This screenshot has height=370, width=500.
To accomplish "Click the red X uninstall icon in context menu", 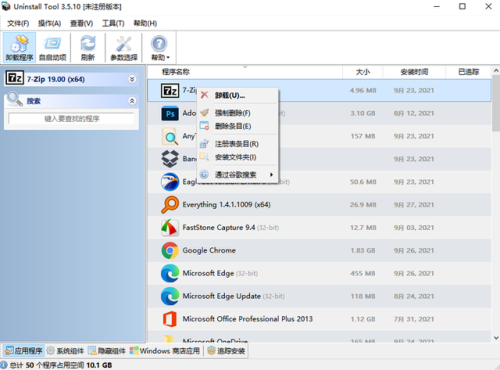I will [204, 95].
